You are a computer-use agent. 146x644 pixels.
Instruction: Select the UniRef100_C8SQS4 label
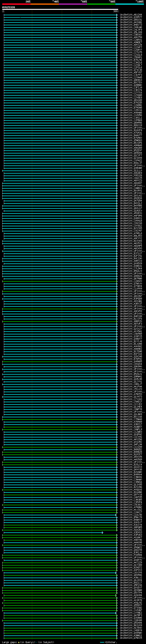(131, 364)
